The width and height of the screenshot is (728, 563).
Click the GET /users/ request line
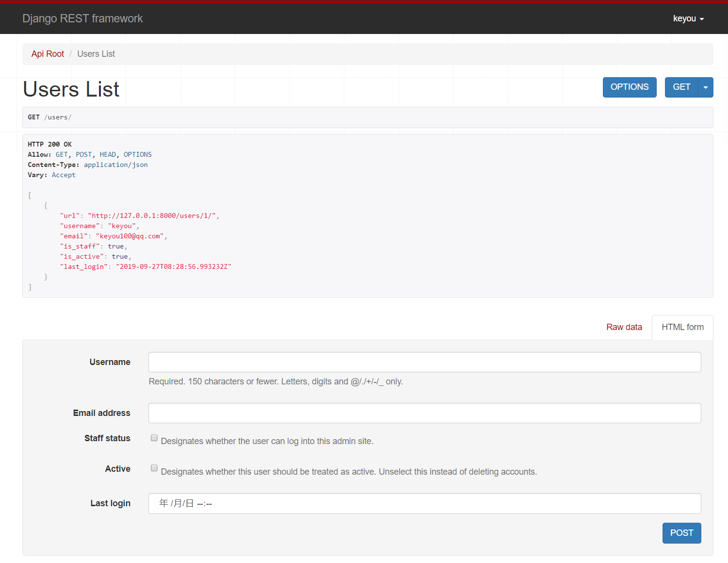pos(49,117)
